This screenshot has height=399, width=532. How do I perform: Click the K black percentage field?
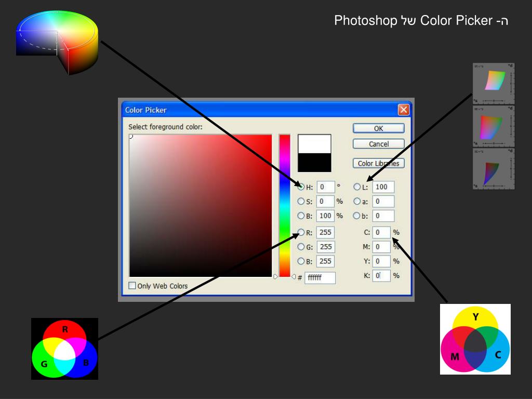pos(382,275)
